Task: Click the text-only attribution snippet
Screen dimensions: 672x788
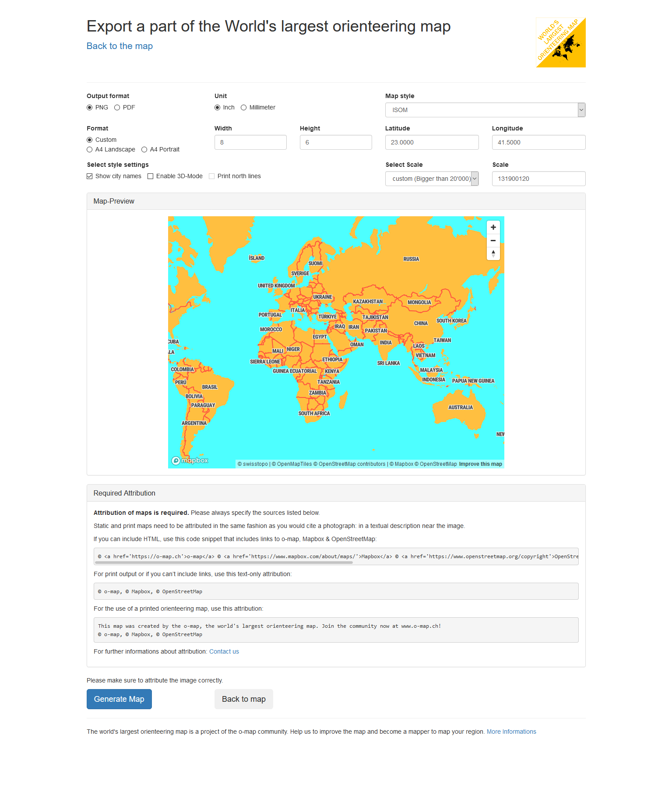Action: (336, 591)
